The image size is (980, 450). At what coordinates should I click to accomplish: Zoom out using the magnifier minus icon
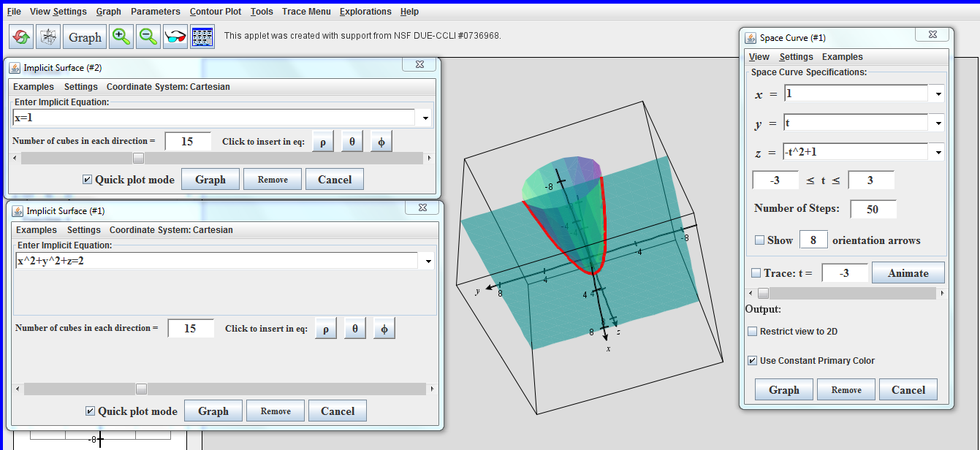point(148,35)
